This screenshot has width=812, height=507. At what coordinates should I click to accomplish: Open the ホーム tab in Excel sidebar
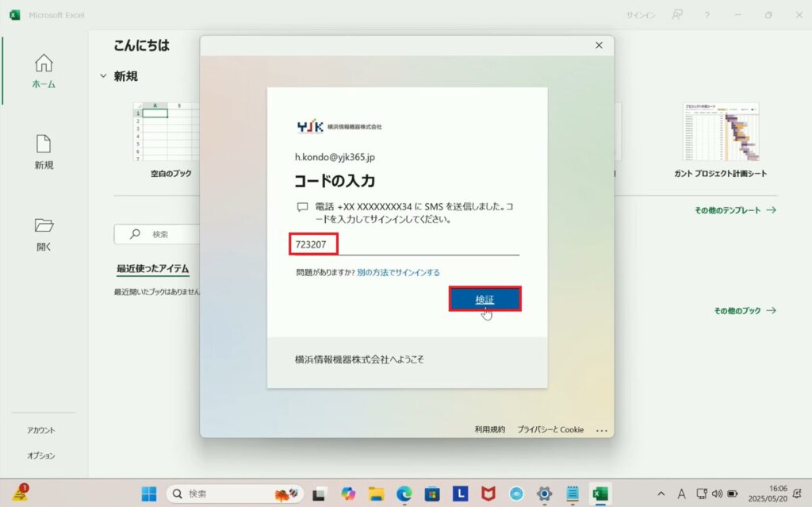pyautogui.click(x=44, y=71)
